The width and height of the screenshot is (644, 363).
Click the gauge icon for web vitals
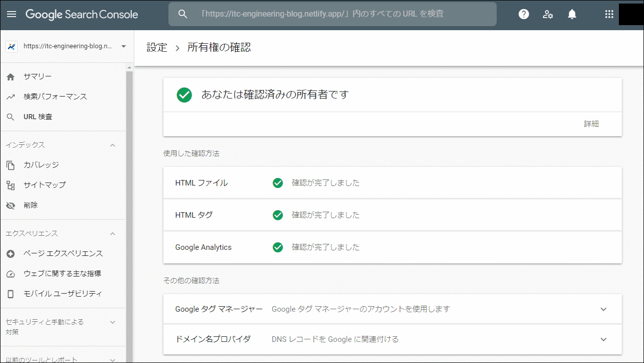(x=11, y=274)
